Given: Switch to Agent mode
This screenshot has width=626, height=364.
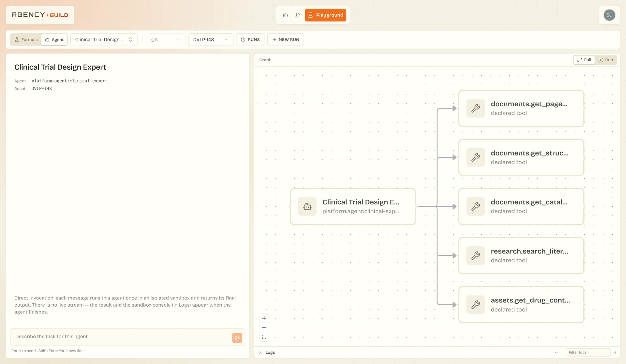Looking at the screenshot, I should 54,39.
